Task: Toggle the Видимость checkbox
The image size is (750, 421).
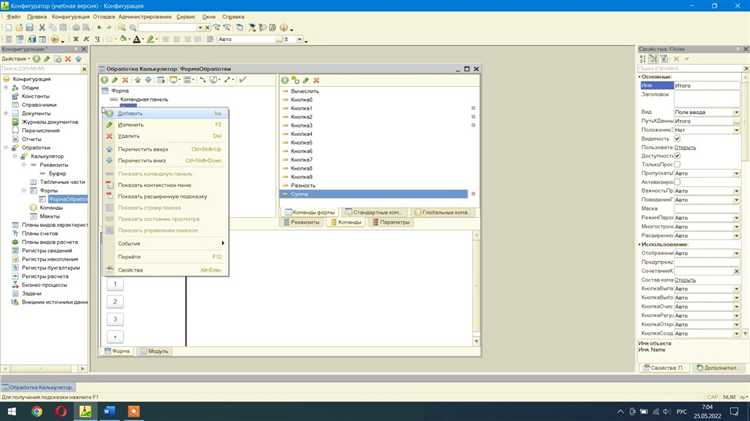Action: [x=677, y=138]
